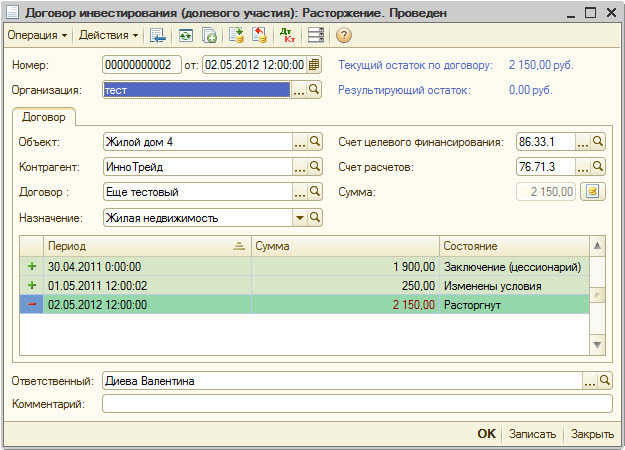
Task: Click the Состояние column header
Action: (x=514, y=246)
